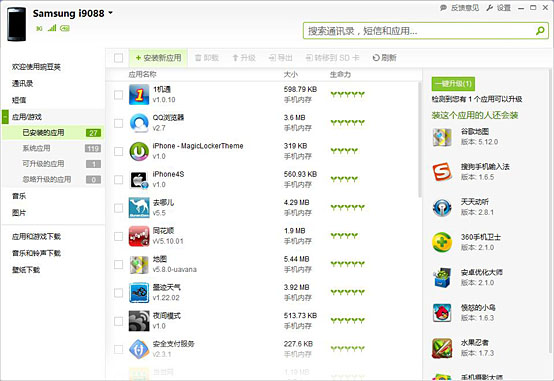Click the 360手机卫士 icon

442,242
